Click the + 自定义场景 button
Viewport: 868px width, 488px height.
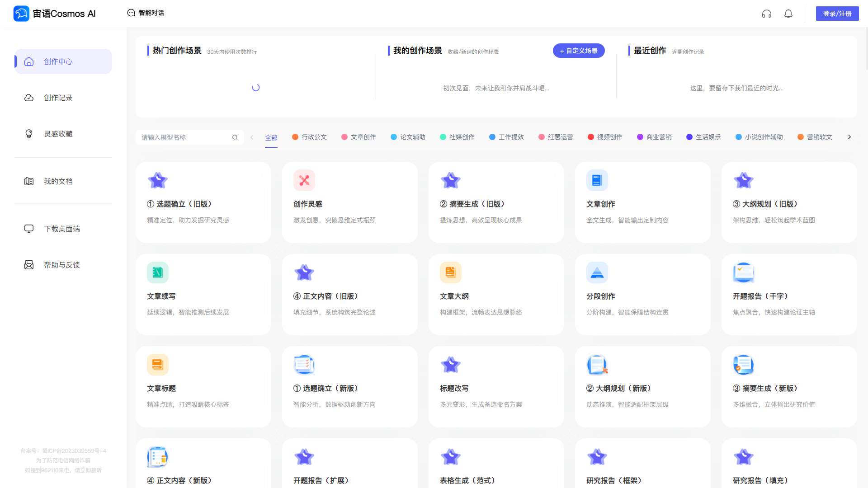tap(579, 51)
